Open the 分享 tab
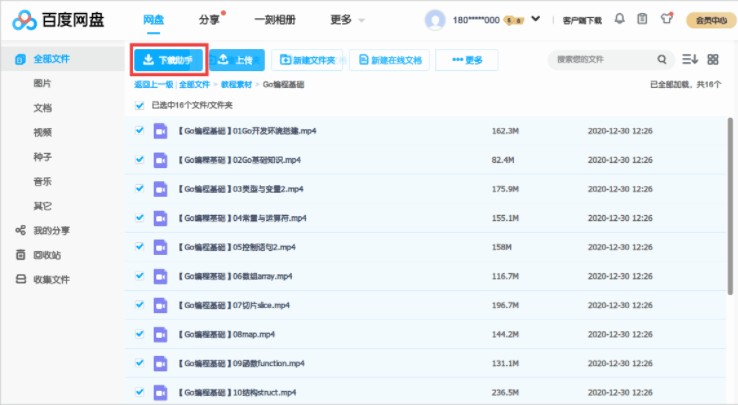Viewport: 738px width, 405px height. [x=209, y=20]
